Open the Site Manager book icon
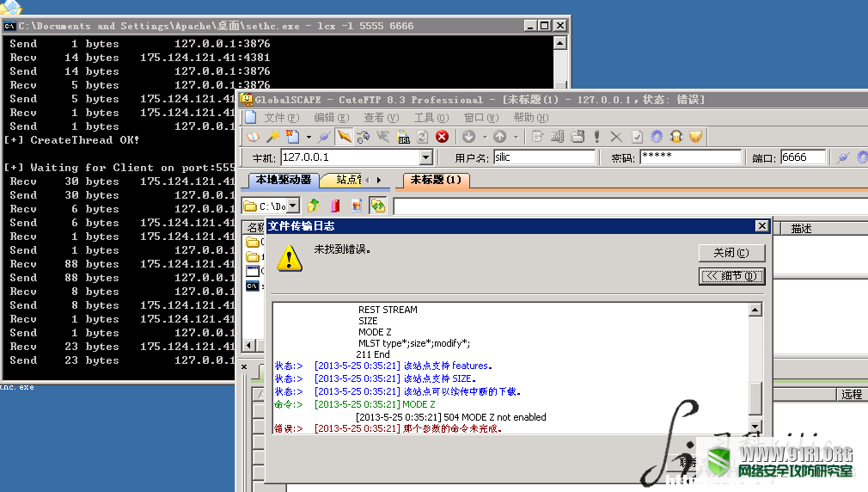 [253, 136]
